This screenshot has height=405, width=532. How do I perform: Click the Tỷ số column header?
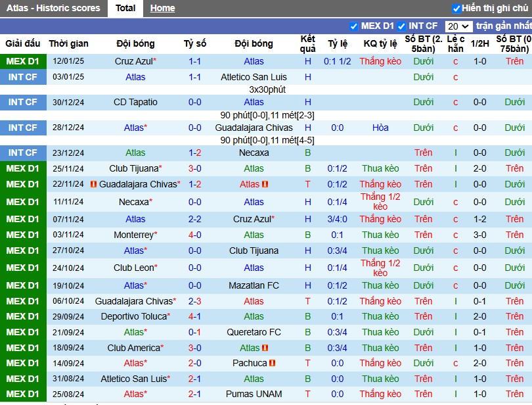pyautogui.click(x=195, y=44)
